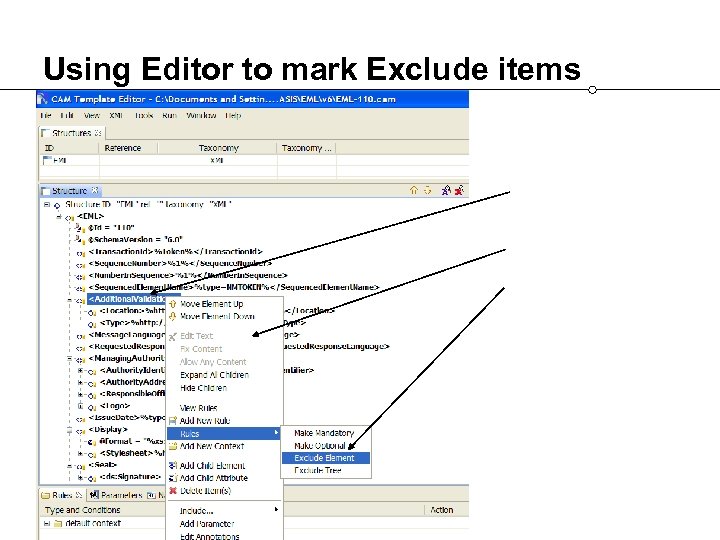Select the <Seal> element row
720x540 pixels.
pos(102,465)
